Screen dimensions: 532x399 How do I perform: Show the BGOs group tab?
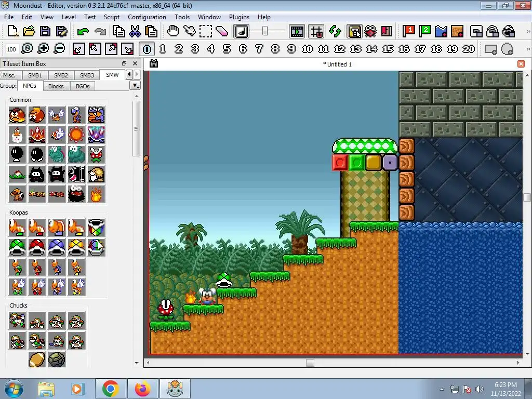[x=83, y=86]
